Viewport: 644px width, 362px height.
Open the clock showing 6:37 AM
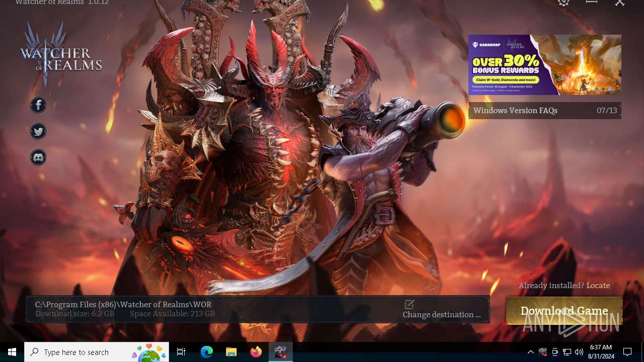click(601, 352)
